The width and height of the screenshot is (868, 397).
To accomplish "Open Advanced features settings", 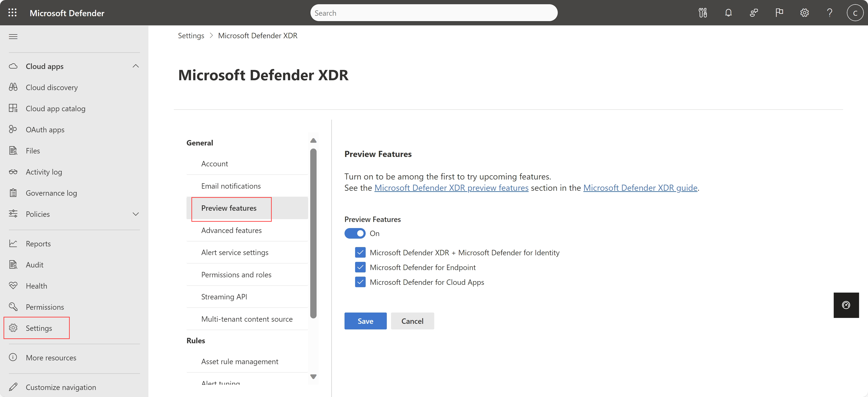I will point(231,230).
